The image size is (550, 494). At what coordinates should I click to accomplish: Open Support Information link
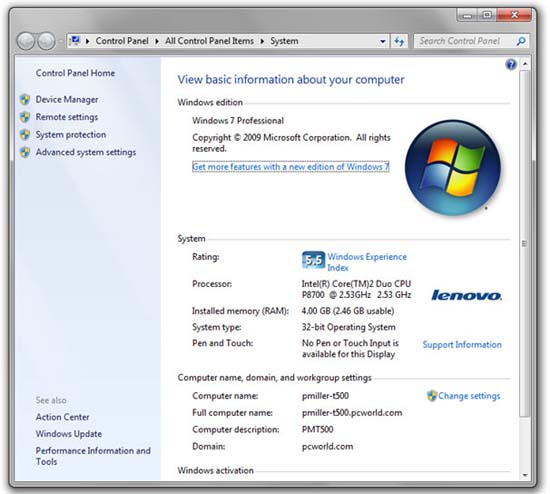(x=462, y=345)
